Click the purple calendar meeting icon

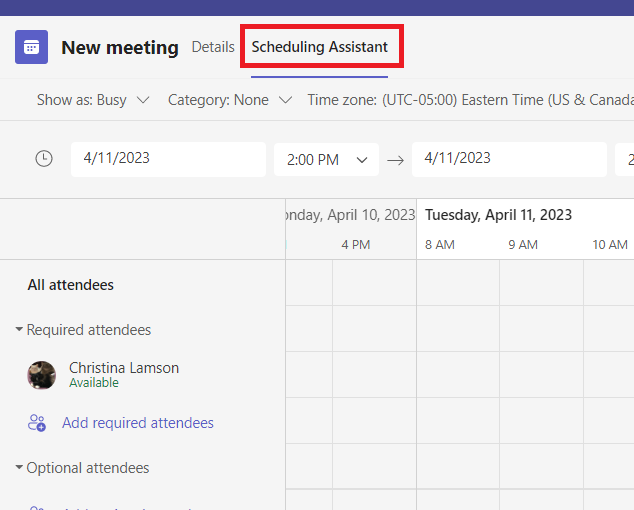point(31,47)
